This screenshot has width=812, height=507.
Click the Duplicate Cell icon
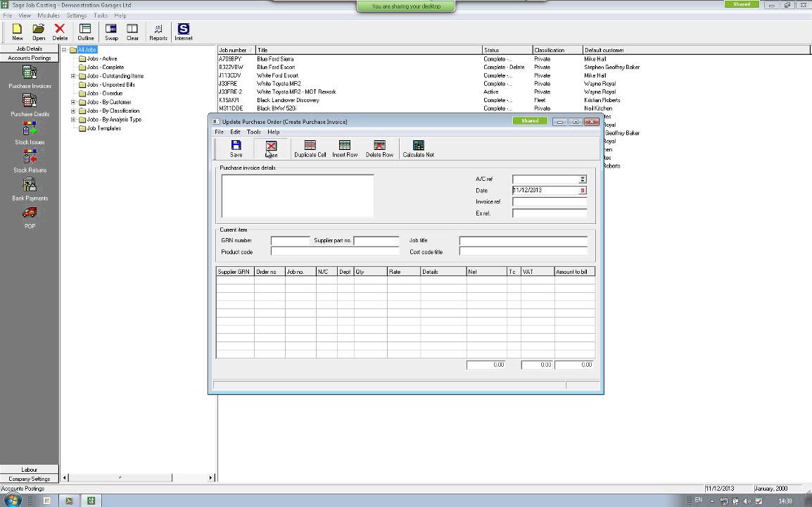[310, 149]
